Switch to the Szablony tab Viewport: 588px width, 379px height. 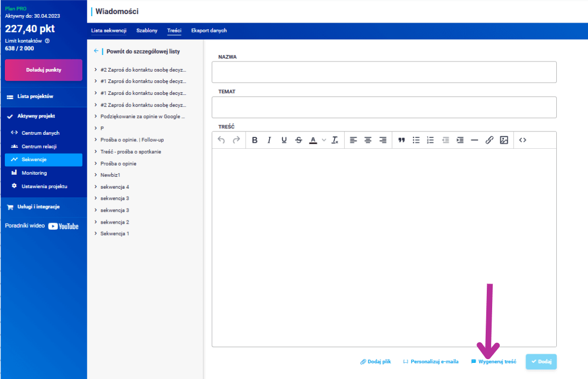click(x=146, y=30)
